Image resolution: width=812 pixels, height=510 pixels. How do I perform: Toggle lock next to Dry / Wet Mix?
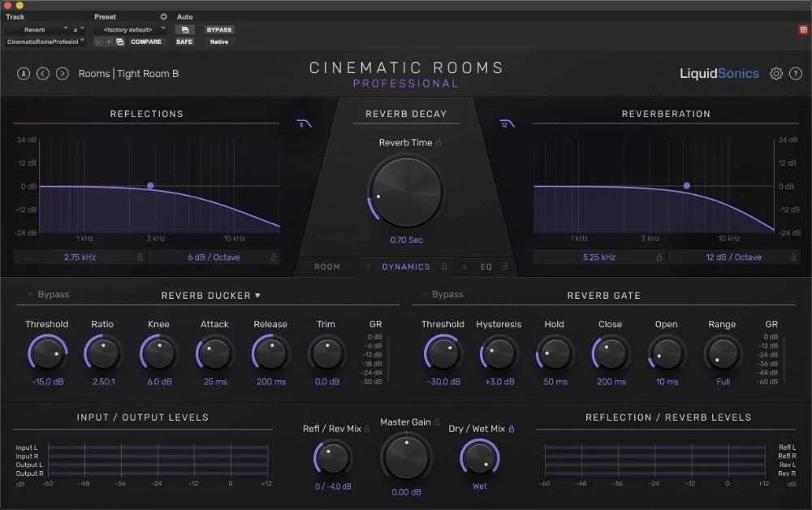(x=512, y=429)
